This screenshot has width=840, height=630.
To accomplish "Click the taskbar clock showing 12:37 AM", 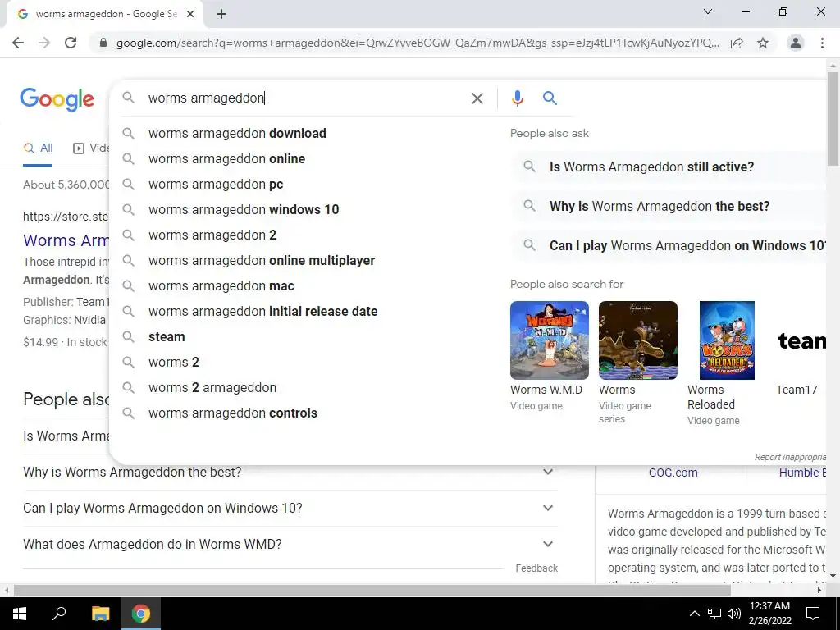I will pos(769,614).
